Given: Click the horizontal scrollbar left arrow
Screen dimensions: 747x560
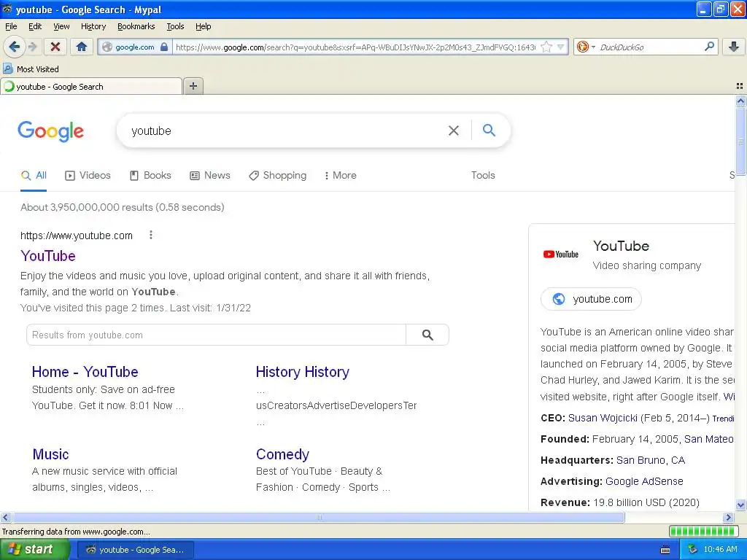Looking at the screenshot, I should click(x=5, y=517).
